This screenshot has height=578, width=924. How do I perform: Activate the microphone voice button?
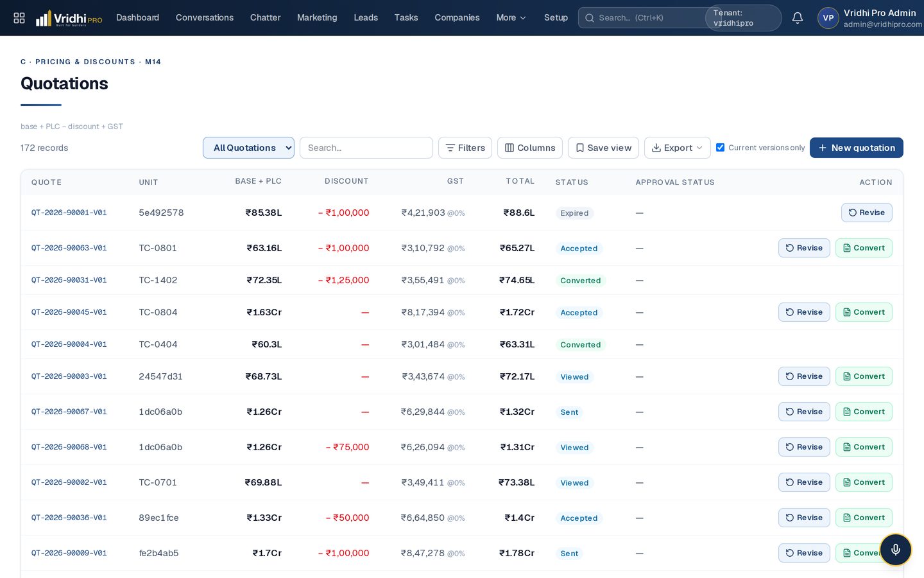click(896, 550)
